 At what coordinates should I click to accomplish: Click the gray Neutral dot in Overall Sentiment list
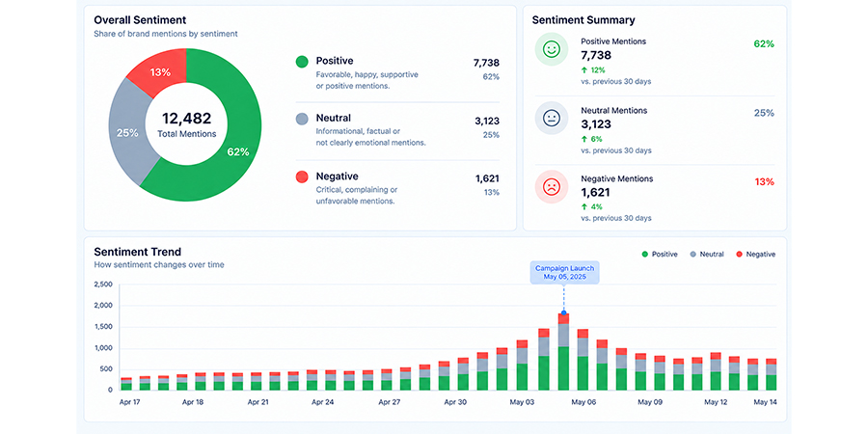(302, 119)
